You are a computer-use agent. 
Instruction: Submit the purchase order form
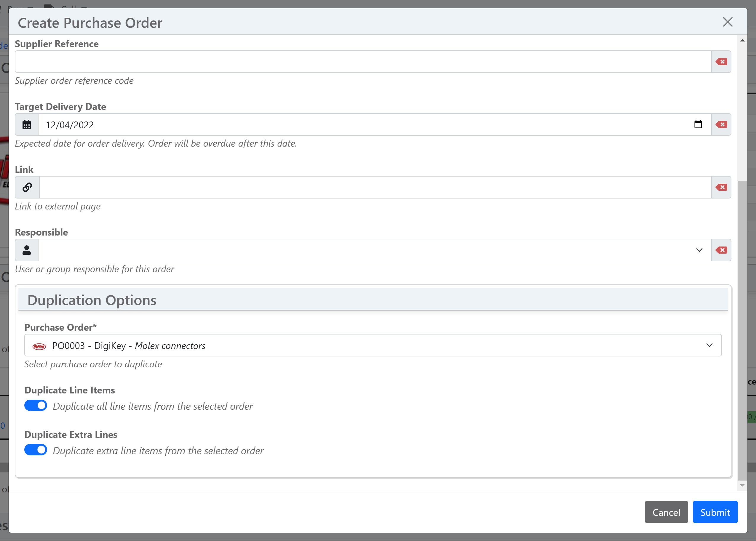coord(715,512)
